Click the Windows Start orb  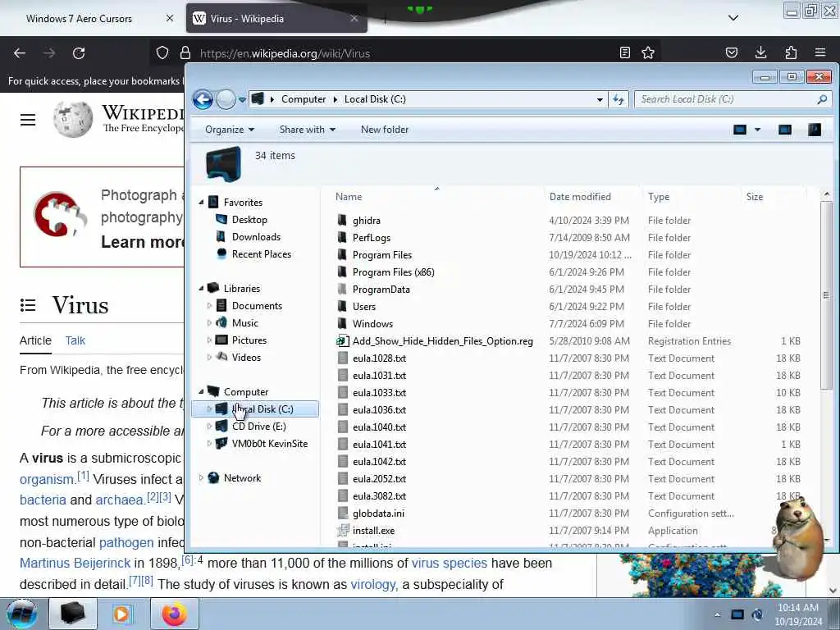click(x=22, y=614)
